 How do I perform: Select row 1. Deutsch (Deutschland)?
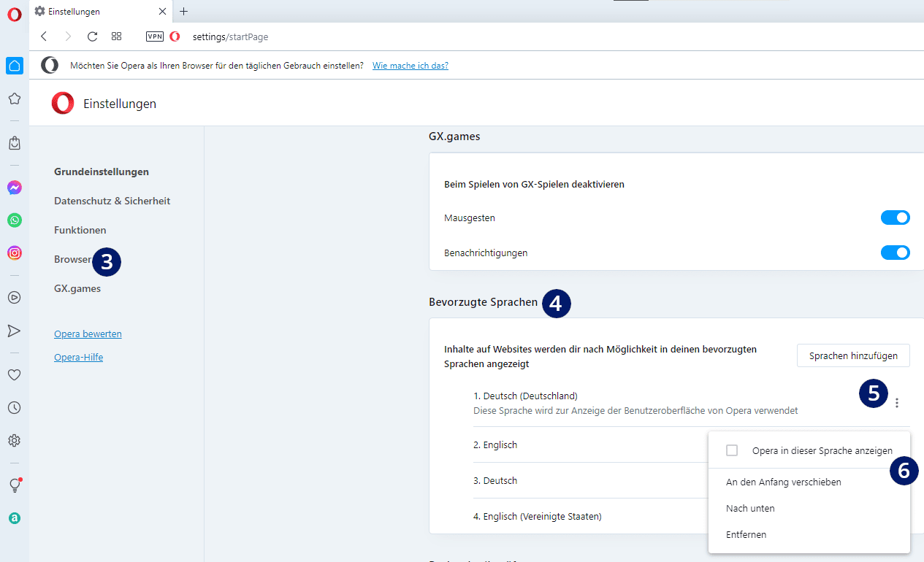point(525,396)
